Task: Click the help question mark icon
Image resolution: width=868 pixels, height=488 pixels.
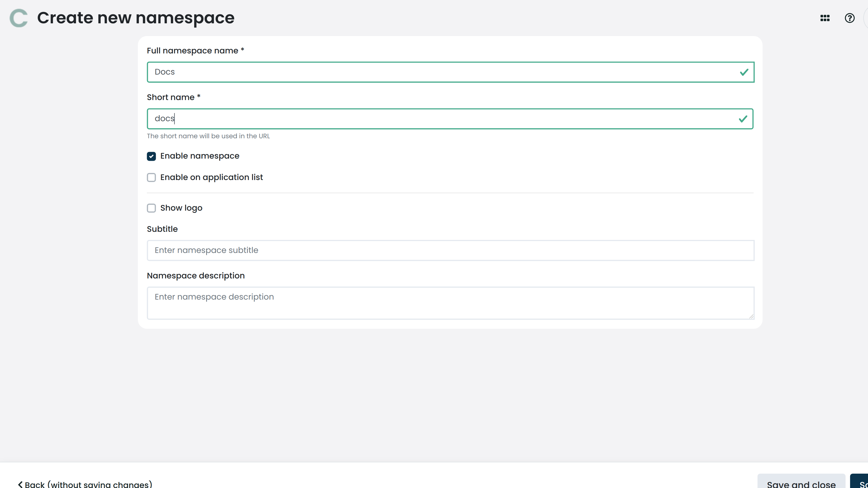Action: tap(850, 18)
